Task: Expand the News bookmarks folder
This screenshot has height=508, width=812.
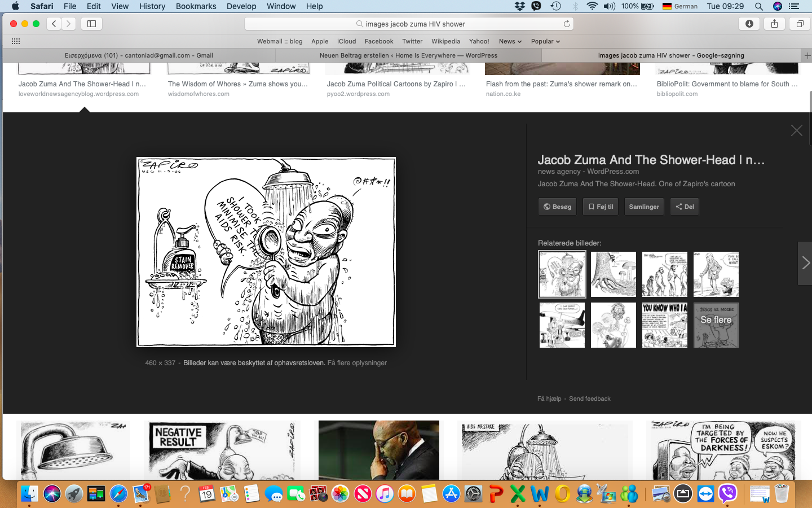Action: (x=510, y=41)
